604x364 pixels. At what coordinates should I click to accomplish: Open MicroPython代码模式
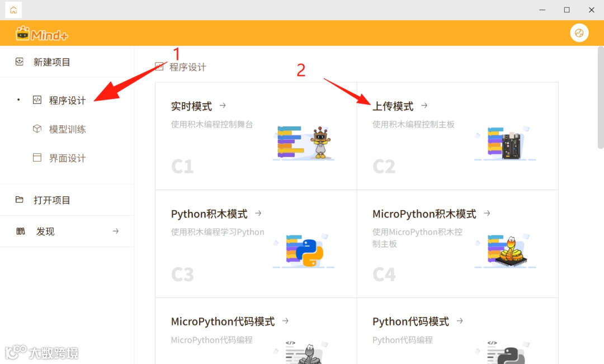(x=223, y=322)
